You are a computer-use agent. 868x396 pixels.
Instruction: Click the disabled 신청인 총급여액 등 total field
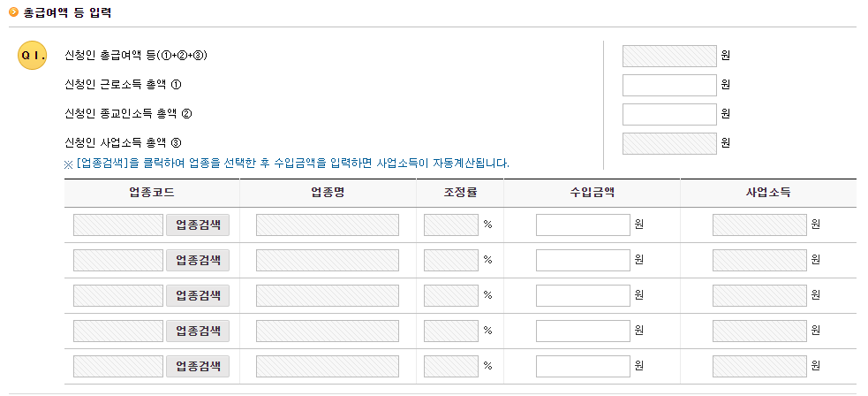pyautogui.click(x=669, y=56)
